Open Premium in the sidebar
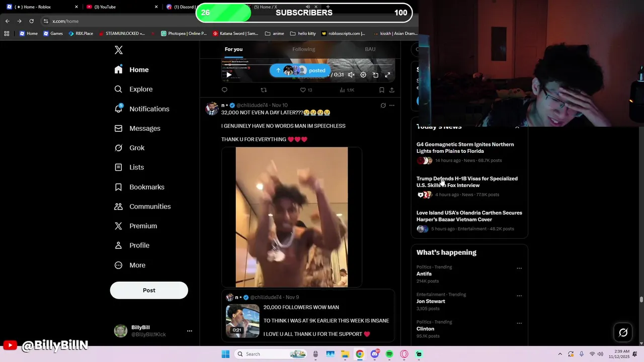The image size is (644, 362). pos(136,226)
